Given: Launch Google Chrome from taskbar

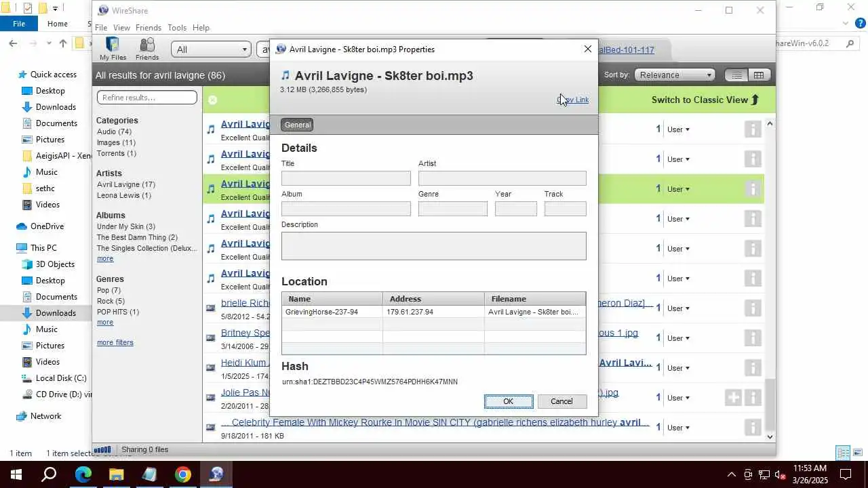Looking at the screenshot, I should coord(182,474).
